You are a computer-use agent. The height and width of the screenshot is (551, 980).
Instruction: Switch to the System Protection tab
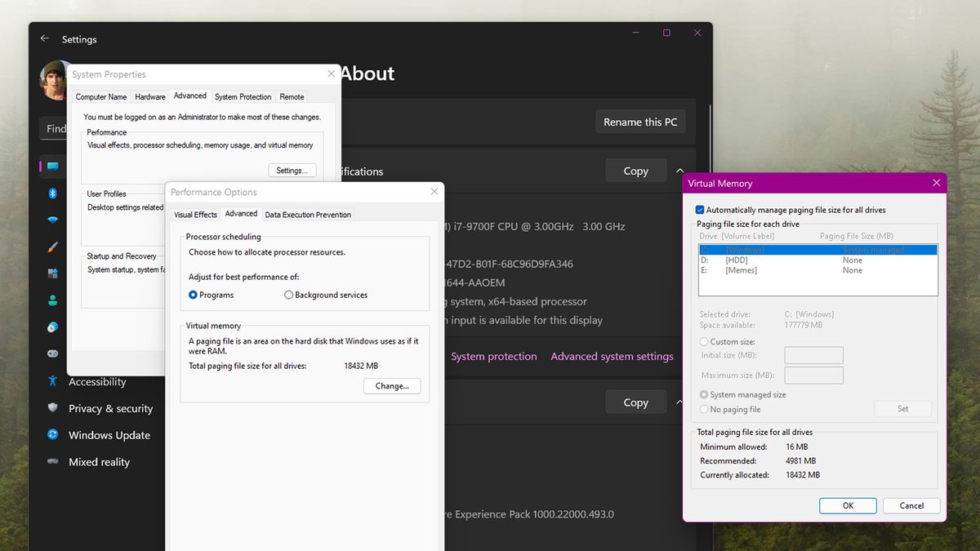point(243,96)
